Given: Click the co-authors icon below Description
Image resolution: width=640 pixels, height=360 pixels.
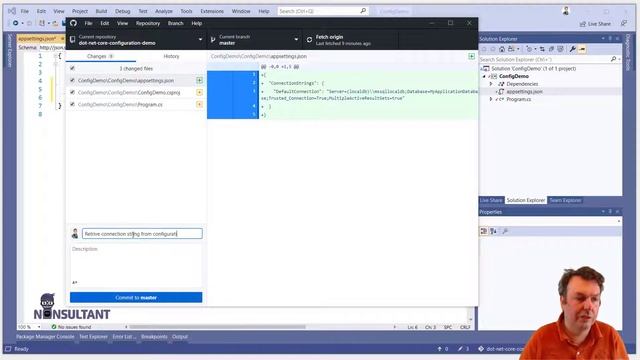Looking at the screenshot, I should (x=75, y=282).
